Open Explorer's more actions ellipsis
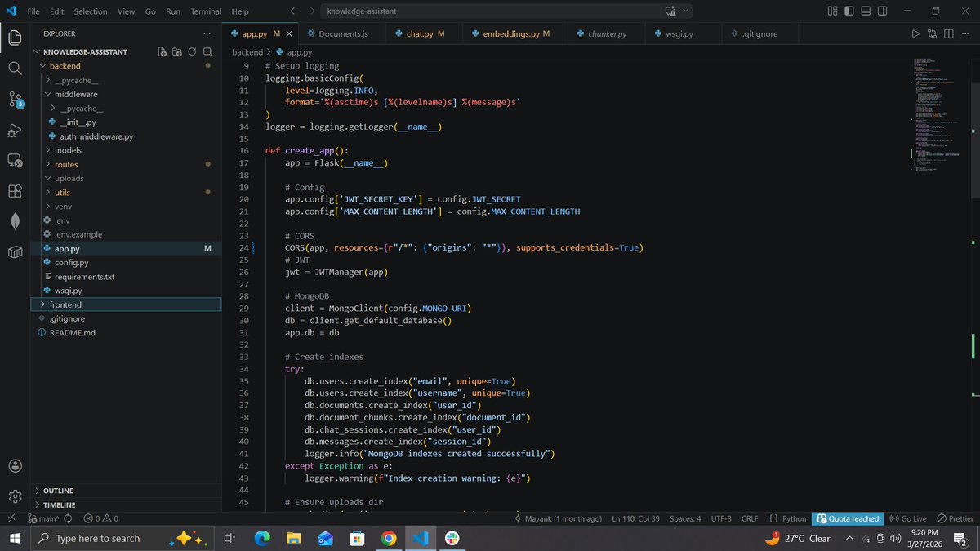 207,33
